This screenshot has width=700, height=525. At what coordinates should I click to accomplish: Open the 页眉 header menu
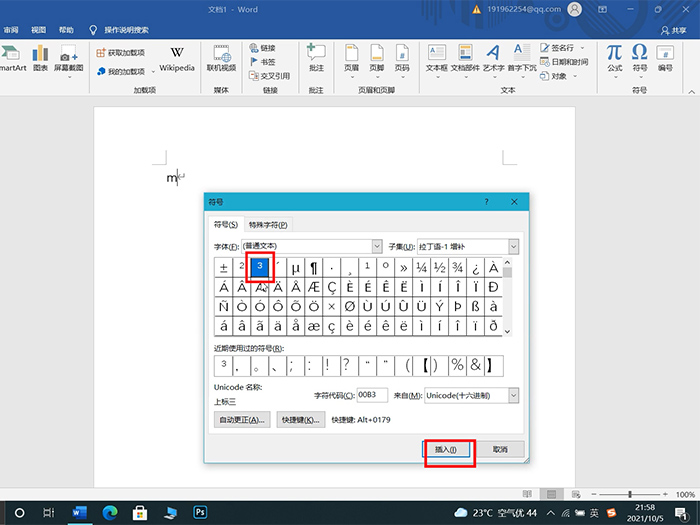(351, 60)
